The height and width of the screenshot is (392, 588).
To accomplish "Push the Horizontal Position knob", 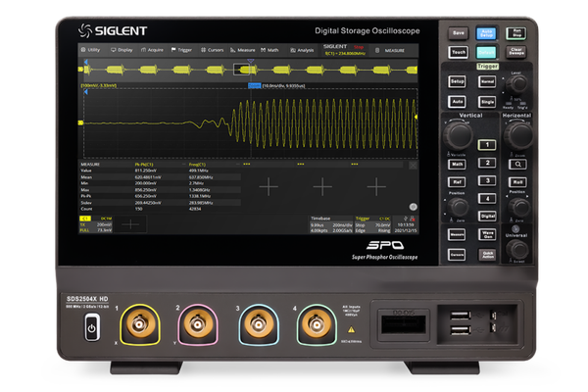I will (x=518, y=207).
